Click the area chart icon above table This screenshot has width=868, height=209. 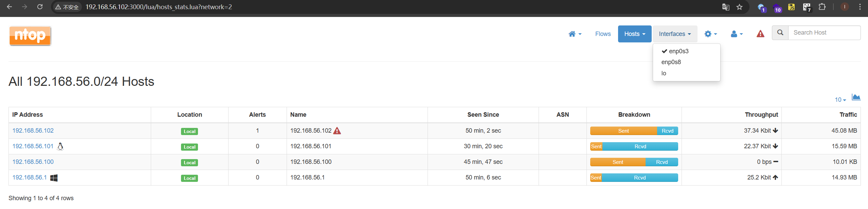(856, 97)
